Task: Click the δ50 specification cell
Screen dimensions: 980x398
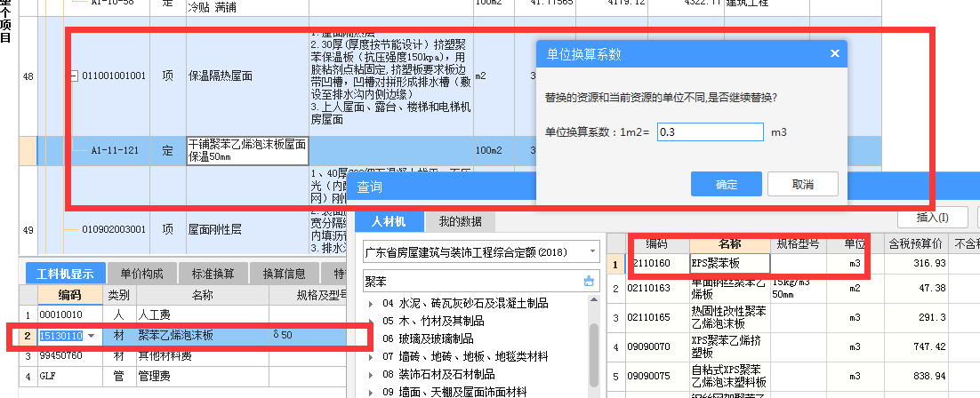Action: pyautogui.click(x=308, y=336)
